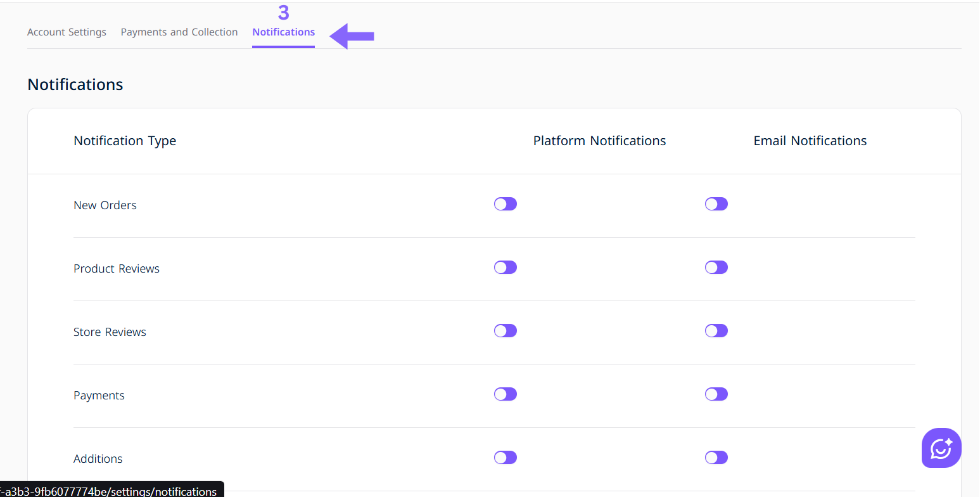
Task: Click the Notification Type column header
Action: tap(125, 141)
